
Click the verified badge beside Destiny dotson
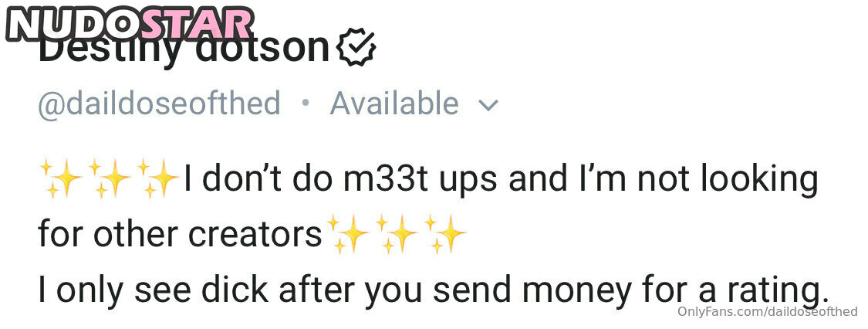(356, 48)
